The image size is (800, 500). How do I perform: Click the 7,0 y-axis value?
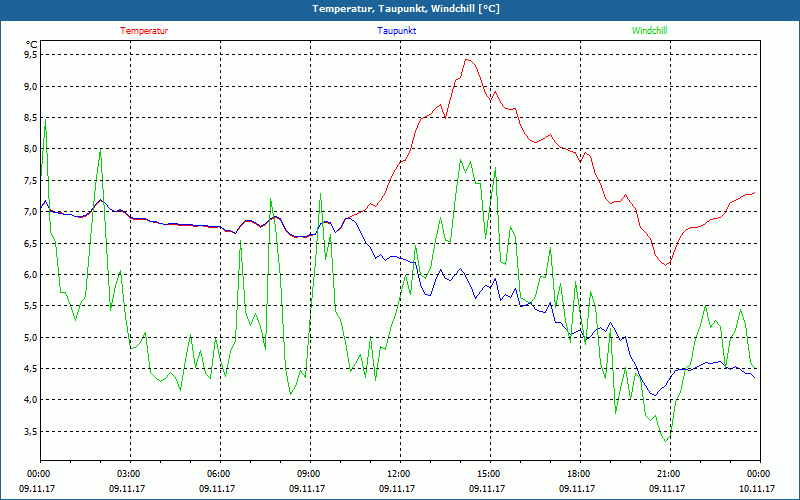32,212
